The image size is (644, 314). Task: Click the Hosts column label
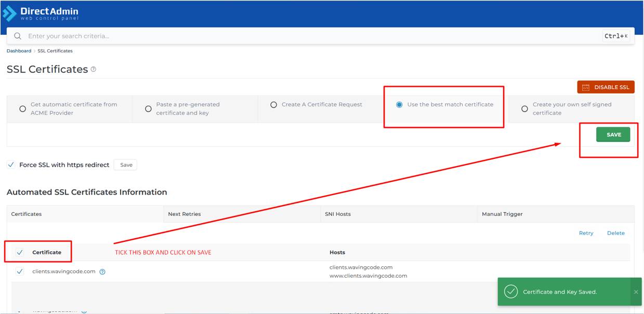pyautogui.click(x=337, y=253)
